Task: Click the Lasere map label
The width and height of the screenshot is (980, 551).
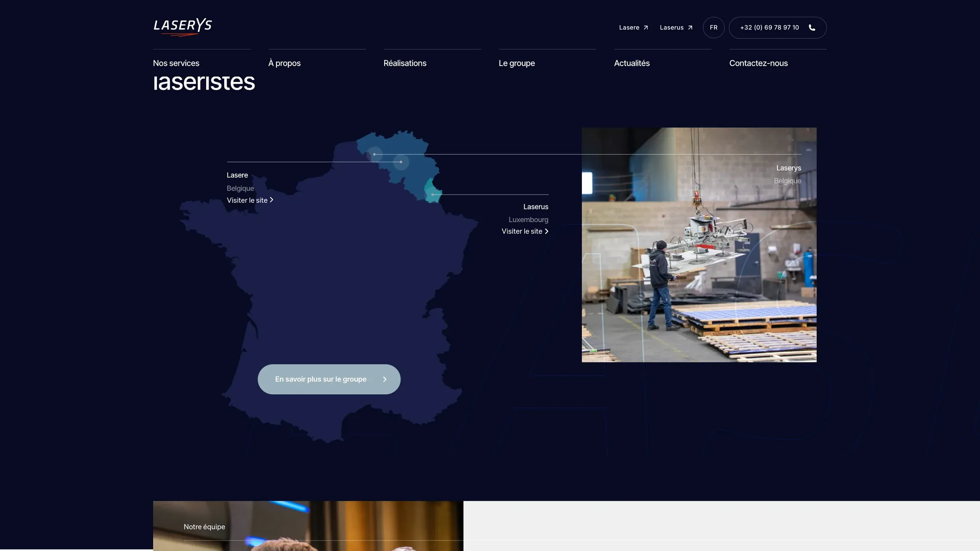Action: 237,175
